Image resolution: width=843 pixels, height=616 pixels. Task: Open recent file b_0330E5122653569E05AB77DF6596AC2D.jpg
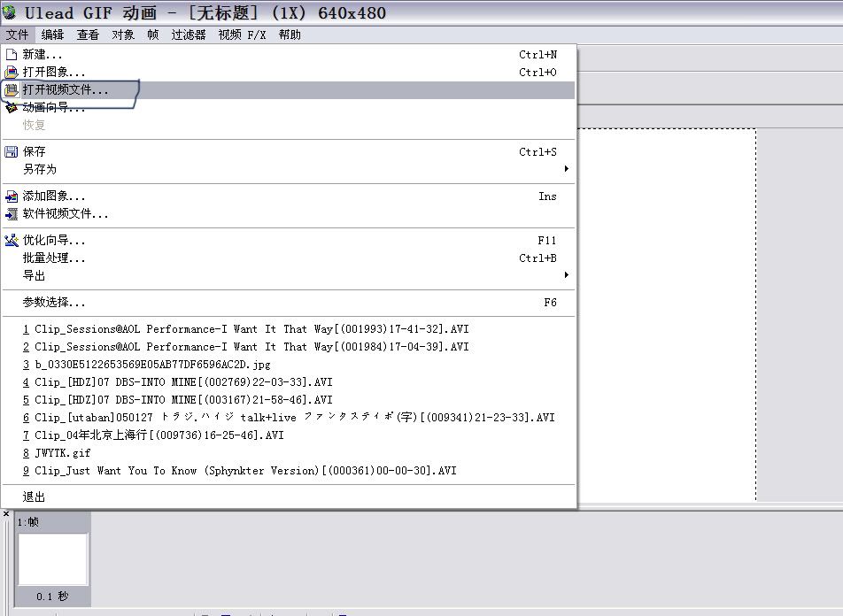pos(289,365)
